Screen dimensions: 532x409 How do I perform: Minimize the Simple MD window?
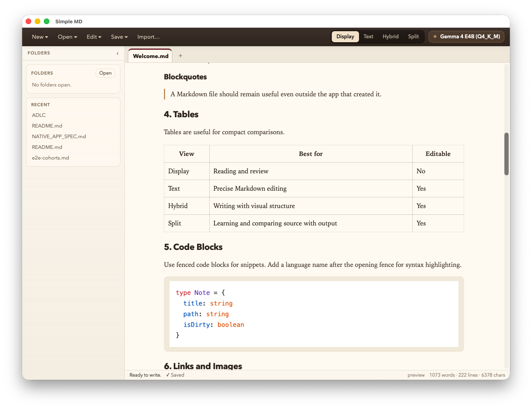pyautogui.click(x=38, y=21)
